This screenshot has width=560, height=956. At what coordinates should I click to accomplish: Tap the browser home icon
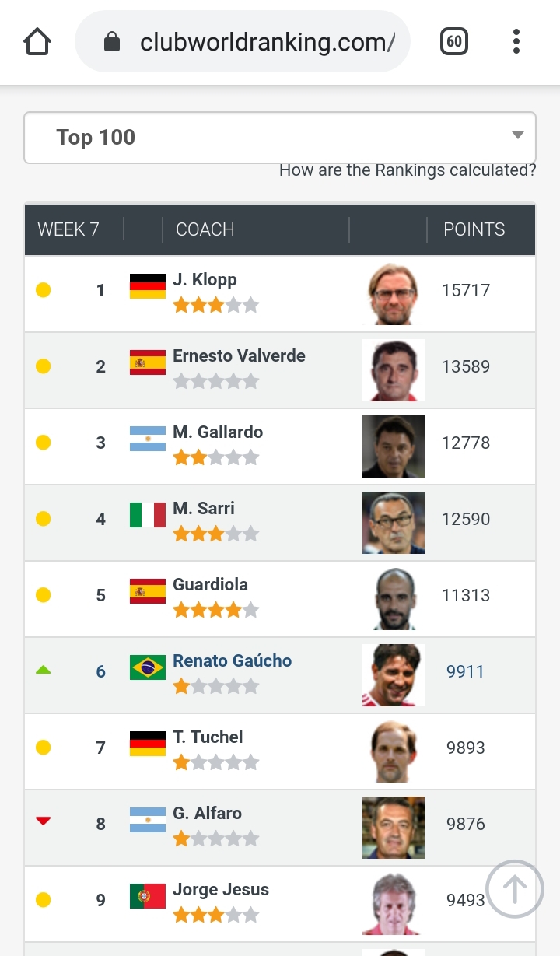tap(37, 41)
